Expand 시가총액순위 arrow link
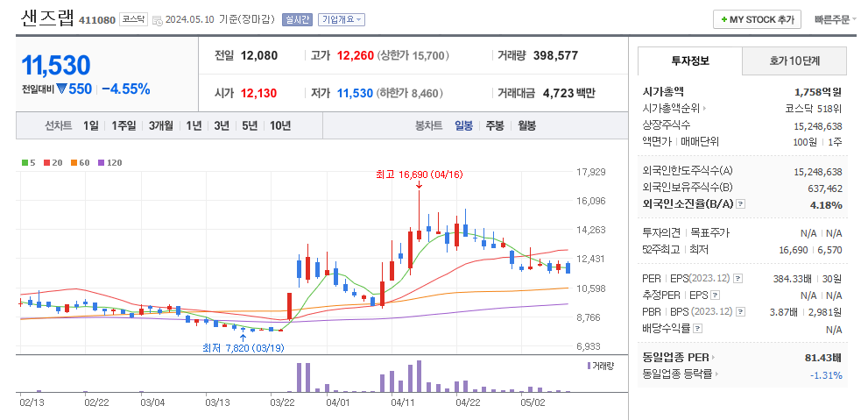Image resolution: width=868 pixels, height=420 pixels. point(705,108)
